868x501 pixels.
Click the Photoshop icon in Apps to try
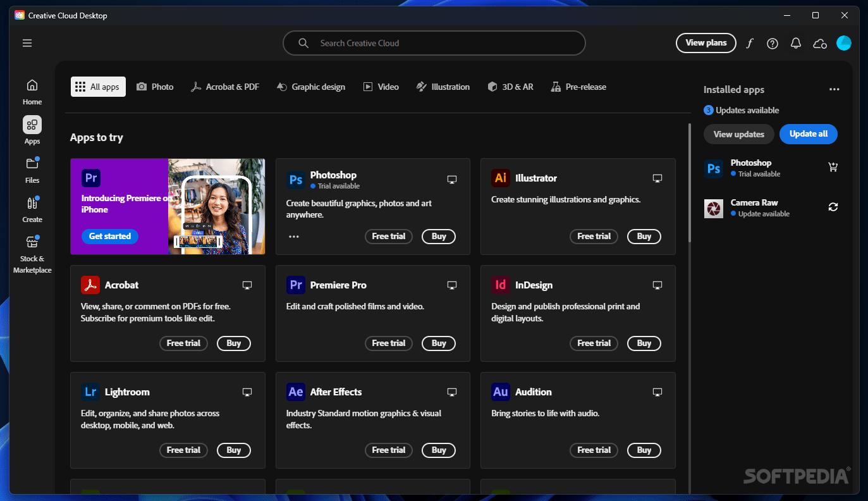[295, 180]
